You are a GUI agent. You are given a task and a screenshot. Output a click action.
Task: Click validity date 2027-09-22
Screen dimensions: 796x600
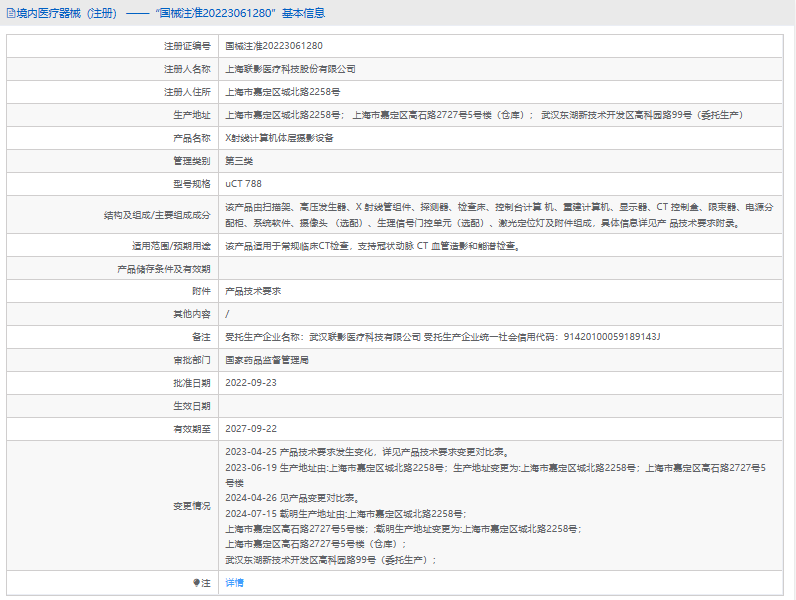(251, 429)
